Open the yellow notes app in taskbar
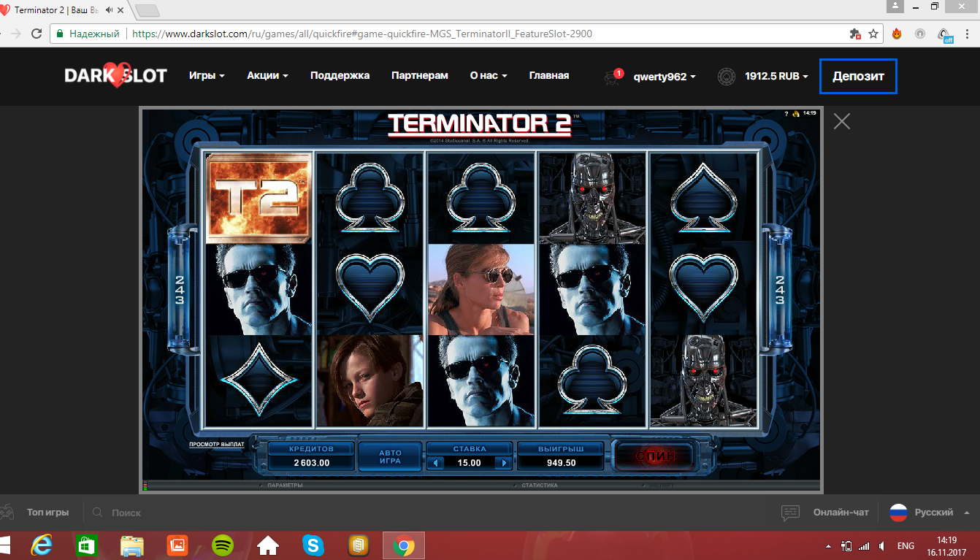 [x=358, y=545]
